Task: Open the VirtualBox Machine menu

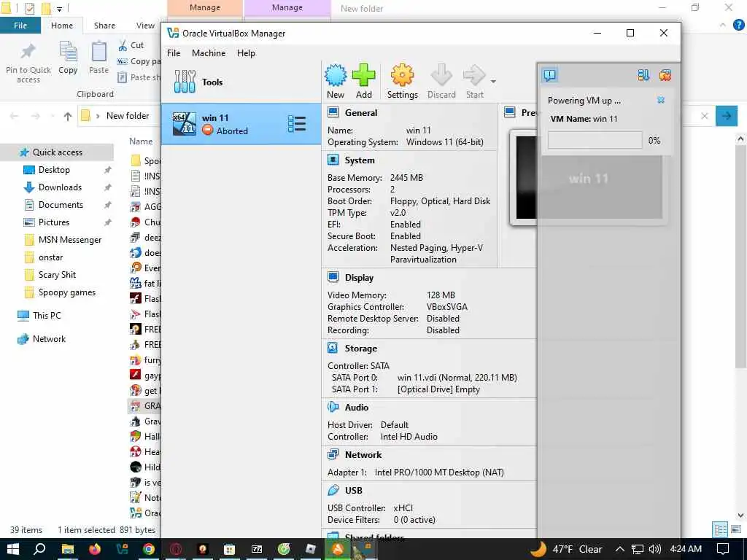Action: click(208, 52)
